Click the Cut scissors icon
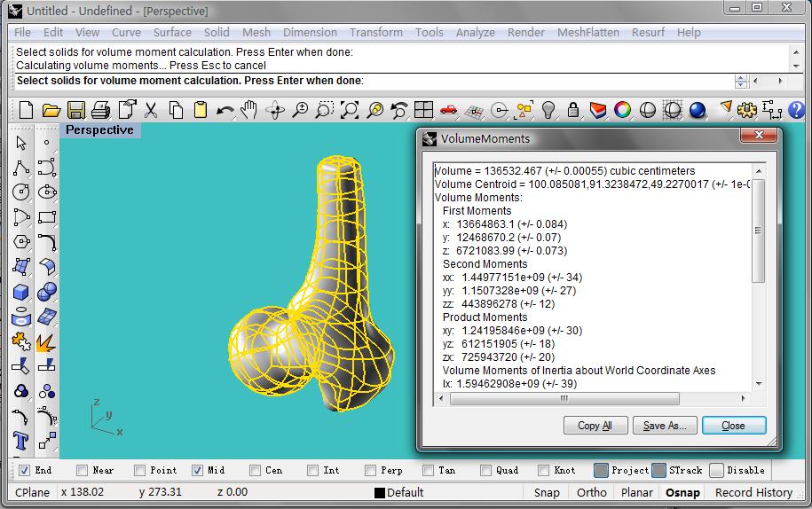Image resolution: width=812 pixels, height=509 pixels. (151, 110)
